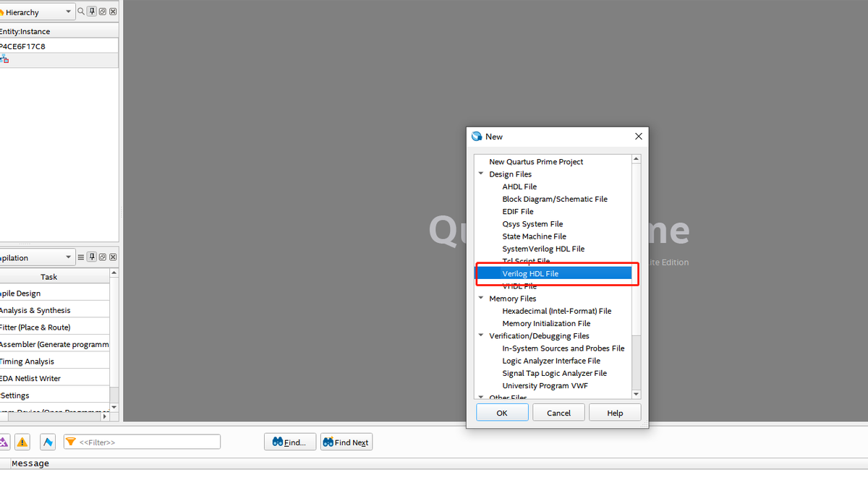This screenshot has height=480, width=868.
Task: Click Cancel in the New dialog
Action: coord(558,413)
